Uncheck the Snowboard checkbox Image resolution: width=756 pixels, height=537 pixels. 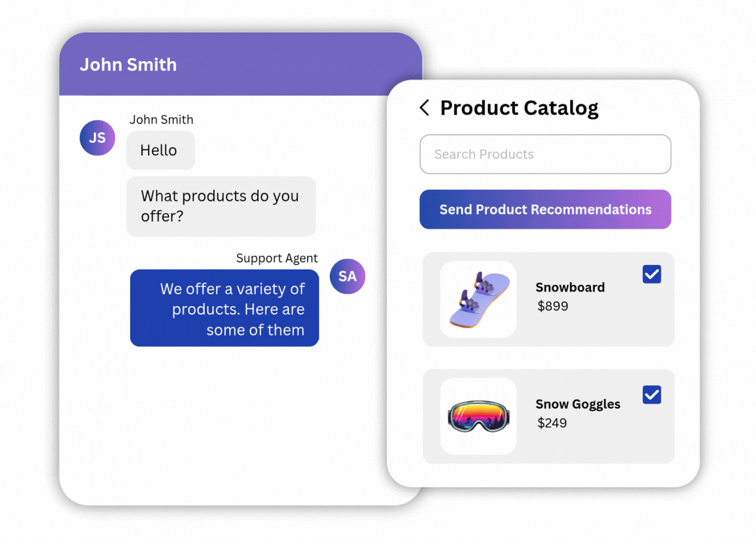652,274
